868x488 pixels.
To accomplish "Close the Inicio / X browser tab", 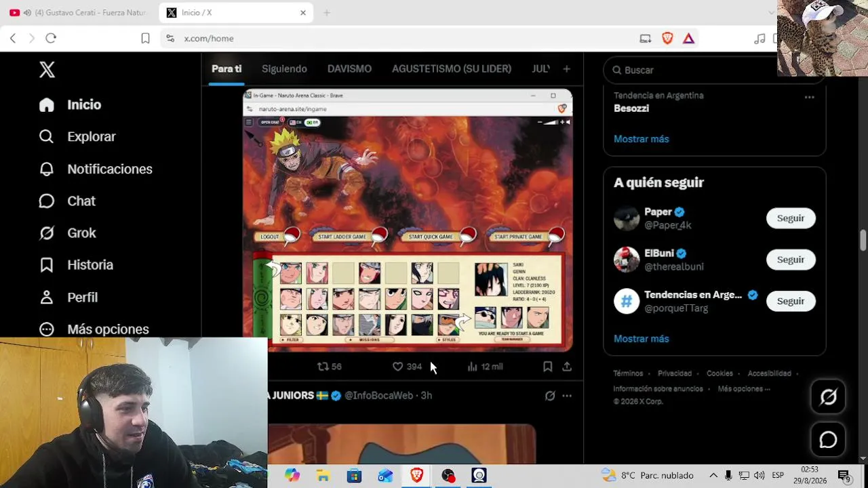I will [303, 13].
